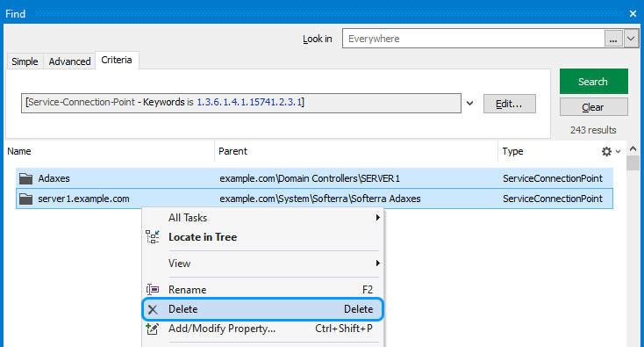Open the All Tasks submenu
644x347 pixels.
[x=263, y=218]
